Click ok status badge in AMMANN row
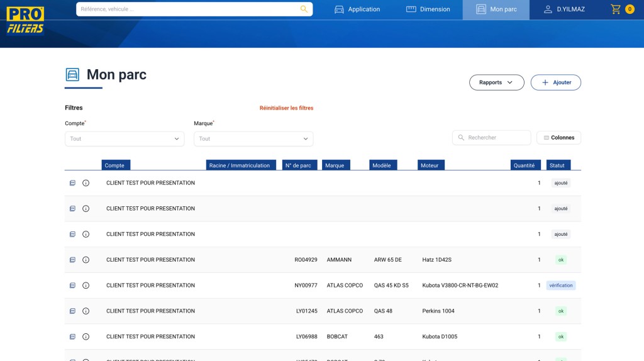 point(560,260)
